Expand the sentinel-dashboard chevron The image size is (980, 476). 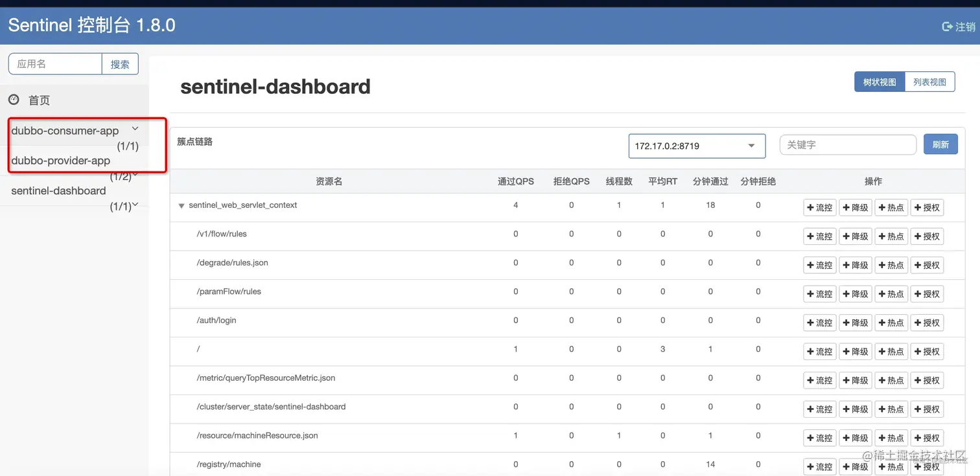135,205
